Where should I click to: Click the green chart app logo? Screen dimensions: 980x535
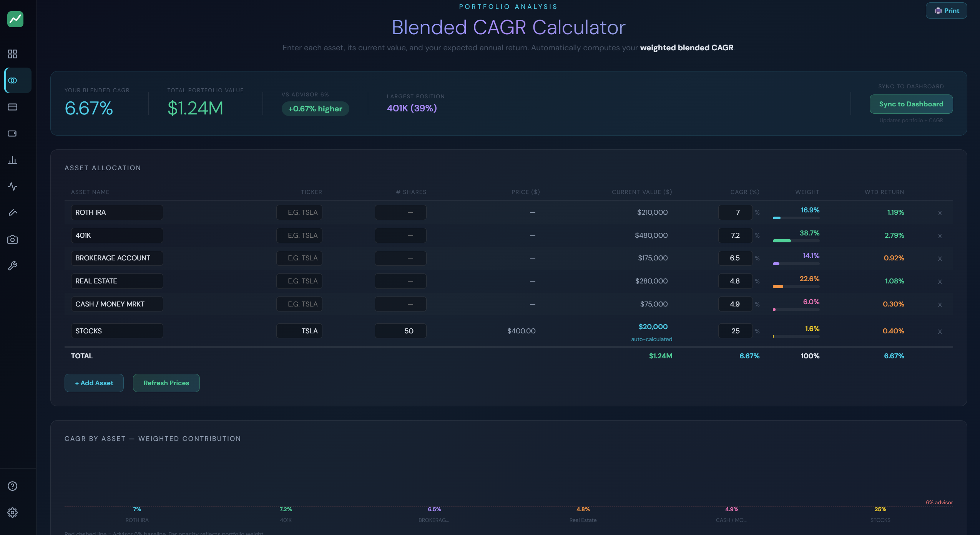[x=15, y=19]
